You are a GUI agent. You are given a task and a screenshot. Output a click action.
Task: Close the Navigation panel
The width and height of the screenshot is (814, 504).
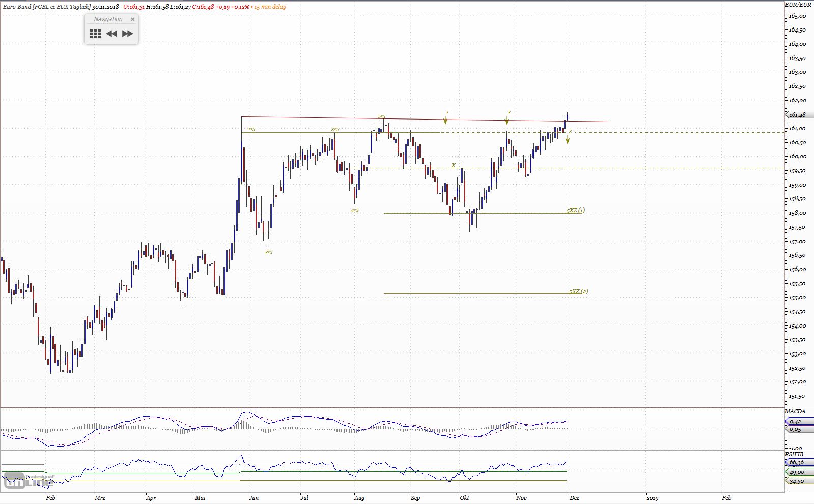click(x=133, y=19)
